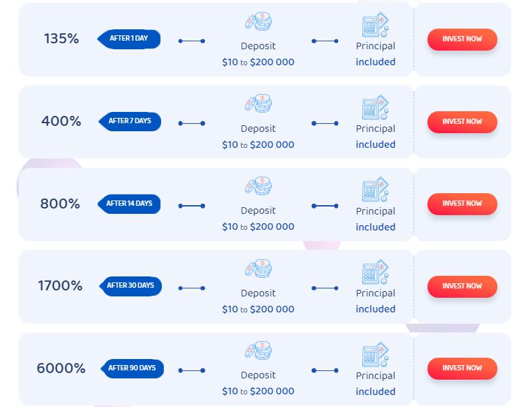Select the AFTER 14 DAYS tag
The height and width of the screenshot is (407, 532).
pyautogui.click(x=129, y=204)
